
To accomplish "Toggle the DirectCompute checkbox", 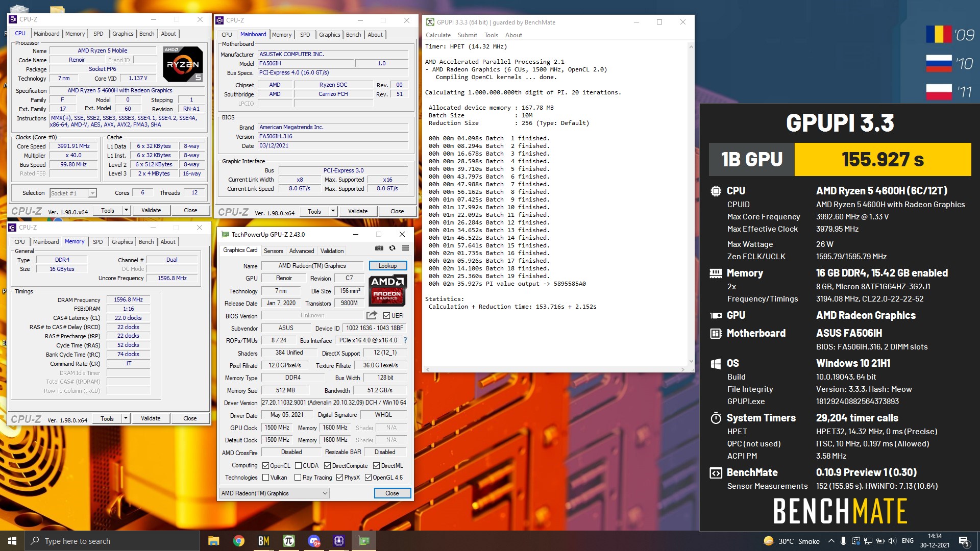I will pyautogui.click(x=327, y=465).
